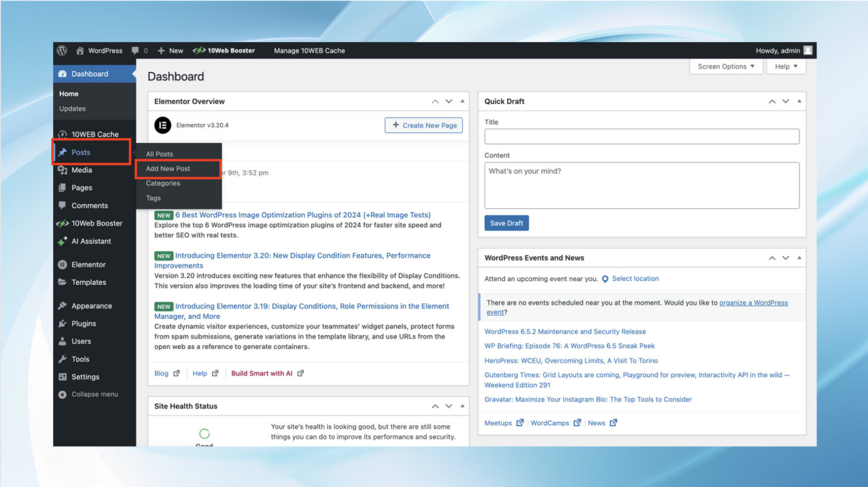This screenshot has height=487, width=868.
Task: Open Categories from the Posts submenu
Action: [163, 183]
